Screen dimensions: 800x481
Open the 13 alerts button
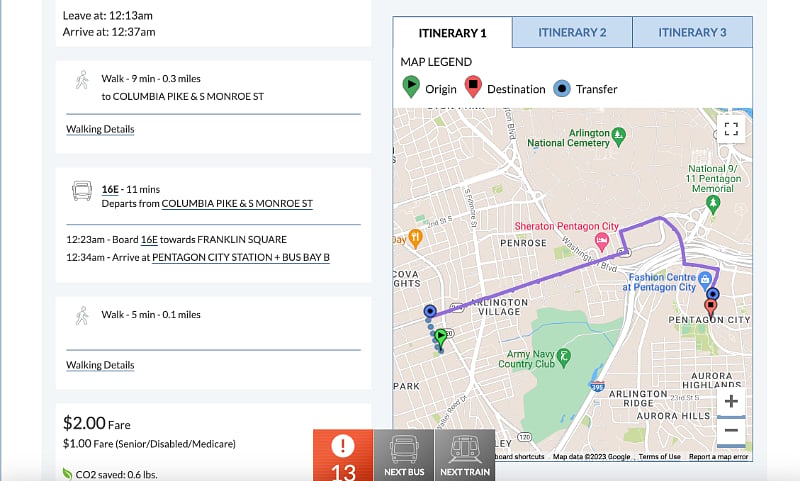pyautogui.click(x=343, y=455)
